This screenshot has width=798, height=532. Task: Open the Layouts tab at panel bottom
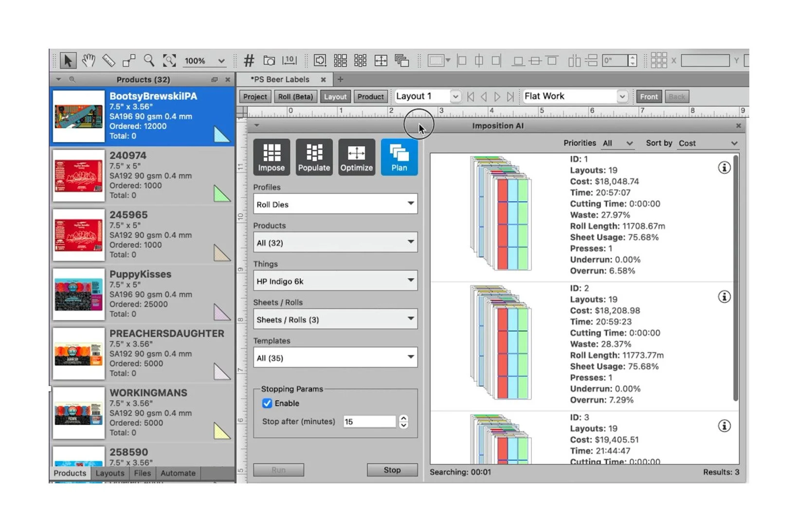coord(110,473)
